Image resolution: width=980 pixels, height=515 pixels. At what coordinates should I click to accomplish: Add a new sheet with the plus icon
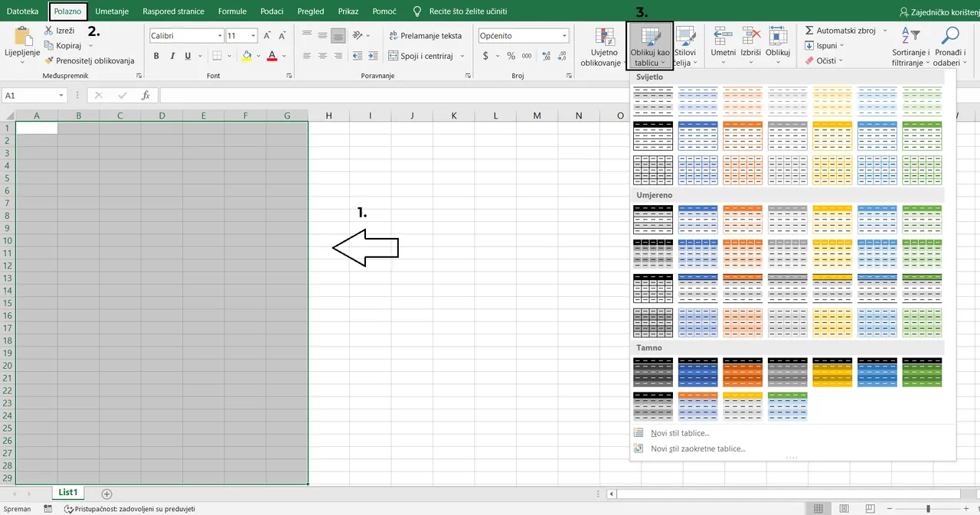click(106, 494)
